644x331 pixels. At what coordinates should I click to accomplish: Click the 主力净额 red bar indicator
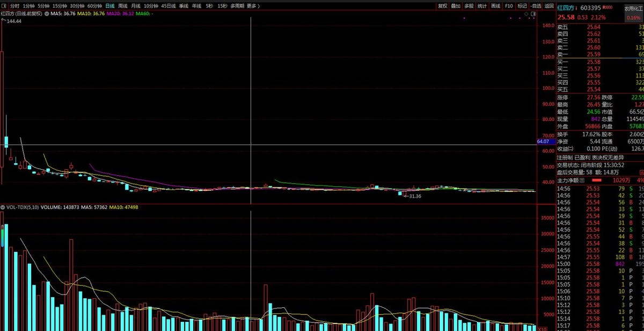coord(596,180)
